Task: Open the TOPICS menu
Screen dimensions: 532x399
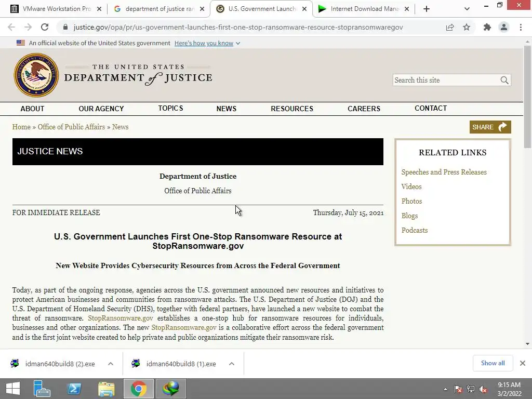Action: point(170,108)
